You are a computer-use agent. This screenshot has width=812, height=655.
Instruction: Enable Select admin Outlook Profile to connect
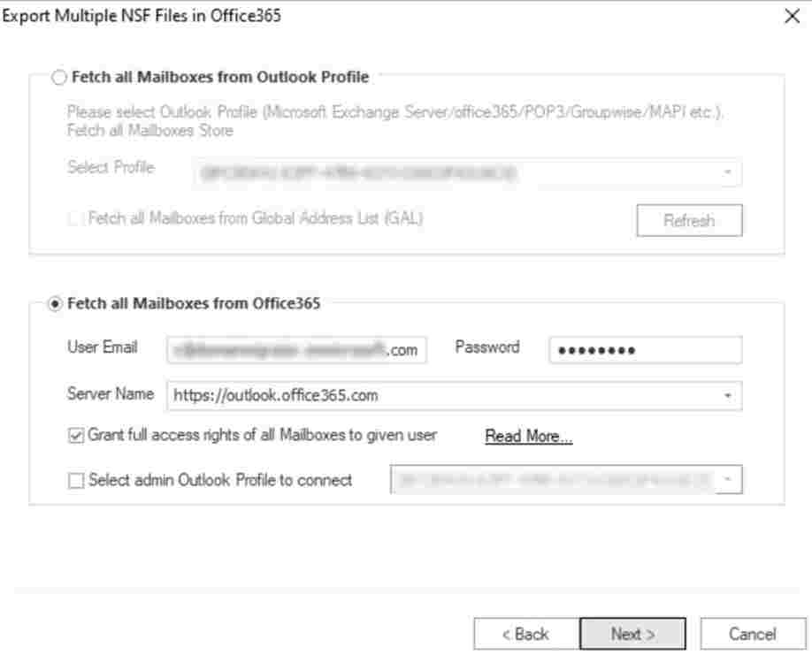click(x=76, y=481)
